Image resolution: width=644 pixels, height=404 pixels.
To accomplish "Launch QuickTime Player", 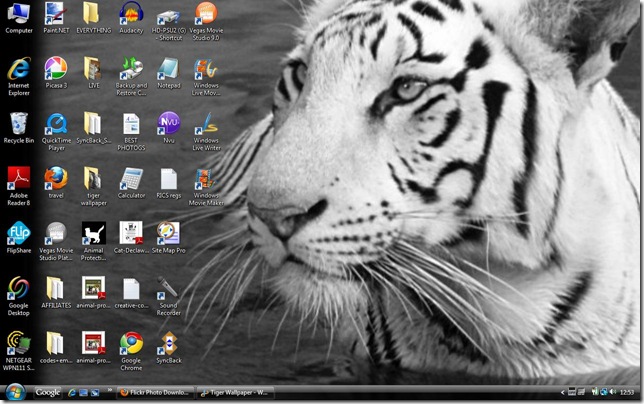I will [x=56, y=131].
